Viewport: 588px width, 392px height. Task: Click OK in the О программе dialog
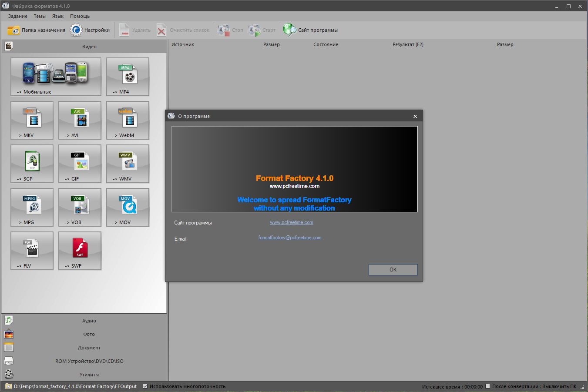tap(393, 270)
